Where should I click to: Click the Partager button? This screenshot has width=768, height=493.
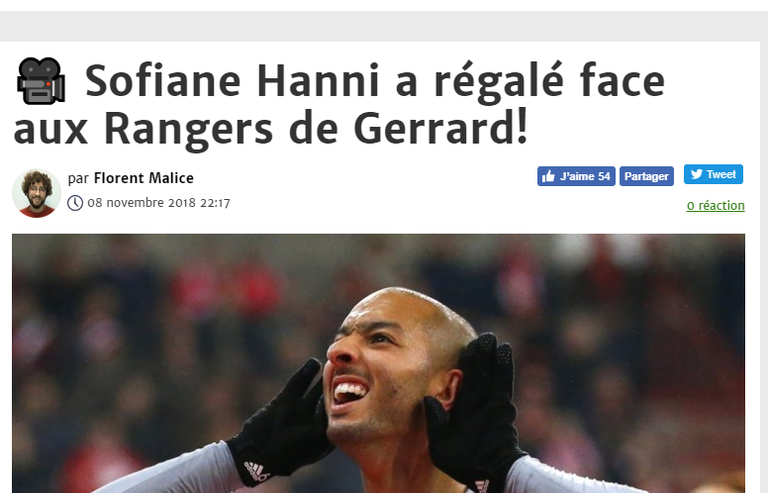(x=647, y=176)
